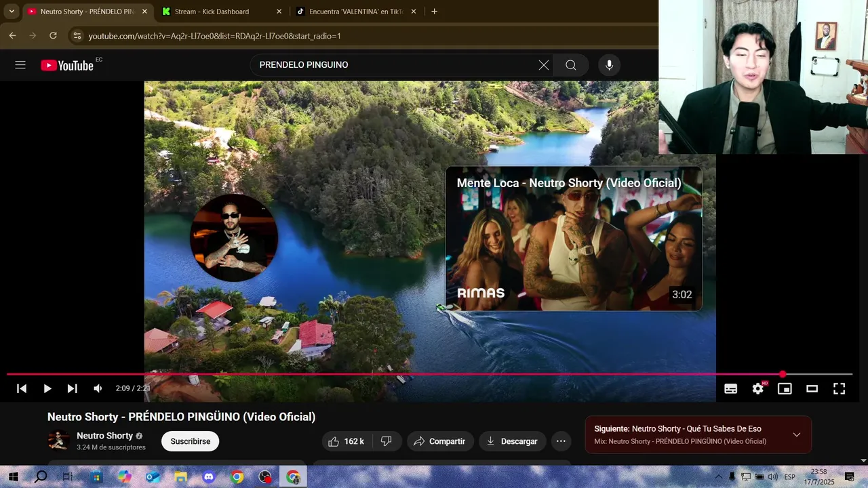This screenshot has width=868, height=488.
Task: Click the Compartir share button
Action: click(x=439, y=441)
